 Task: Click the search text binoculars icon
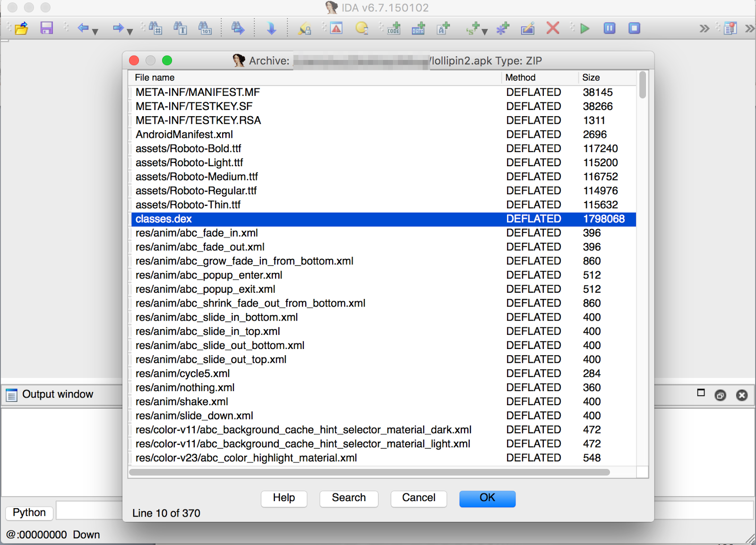[x=180, y=28]
